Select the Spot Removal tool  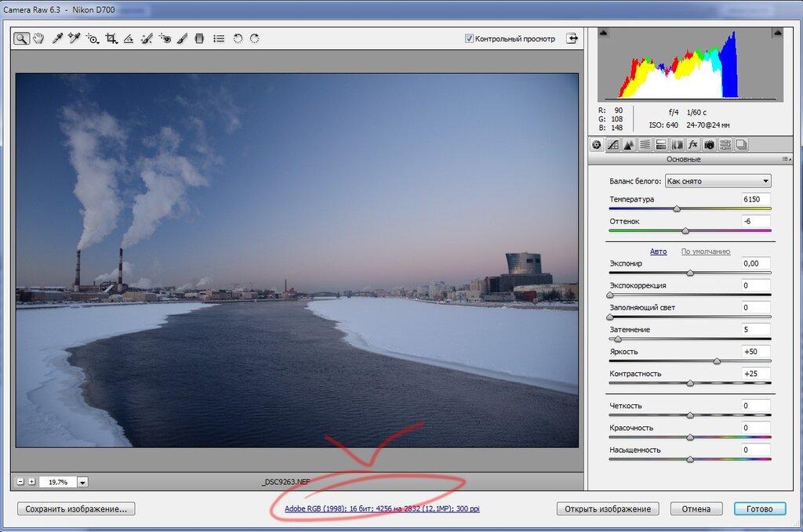click(147, 38)
